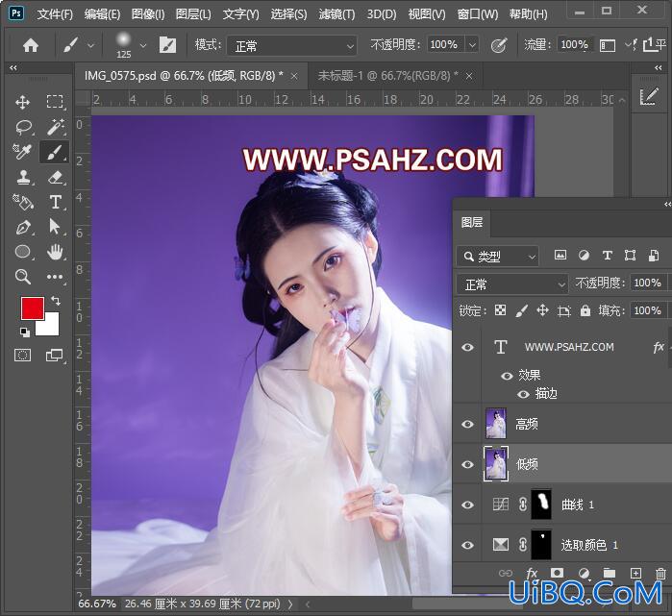The width and height of the screenshot is (672, 616).
Task: Go to Photoshop Home screen
Action: [x=31, y=44]
